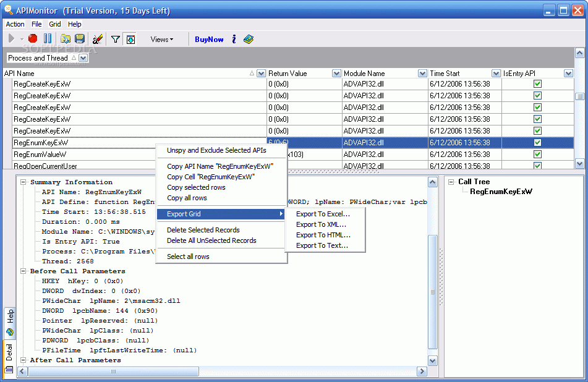The image size is (588, 382).
Task: Open the Views dropdown in toolbar
Action: 162,40
